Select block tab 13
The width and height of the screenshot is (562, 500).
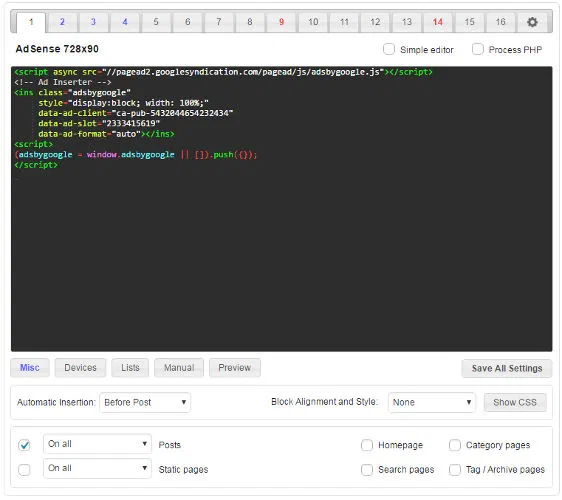click(406, 22)
